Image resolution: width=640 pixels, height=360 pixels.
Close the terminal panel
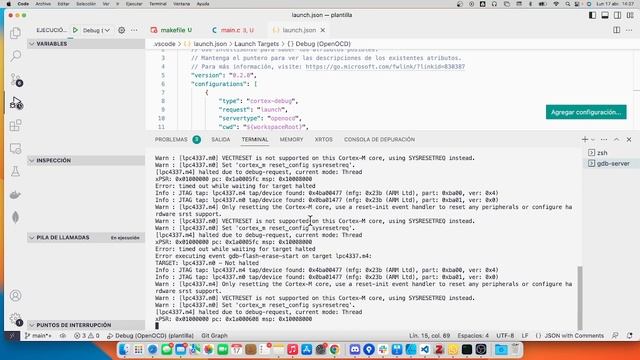pos(629,140)
